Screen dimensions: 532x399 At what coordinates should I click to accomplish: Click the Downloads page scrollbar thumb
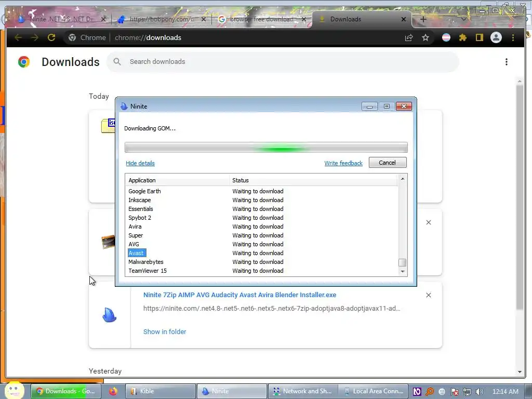(x=520, y=197)
